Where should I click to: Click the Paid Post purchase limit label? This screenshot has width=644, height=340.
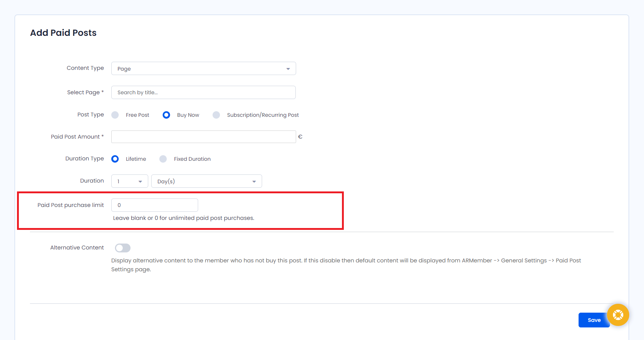(71, 205)
